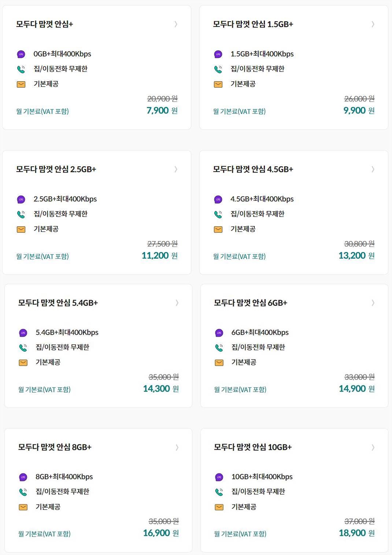Click the envelope icon in 모두다 맘껏 안심+ card
The height and width of the screenshot is (555, 392).
pos(21,84)
